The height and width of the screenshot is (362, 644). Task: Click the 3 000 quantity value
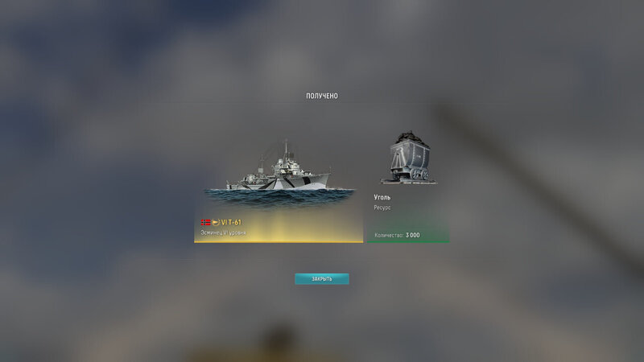(x=413, y=235)
